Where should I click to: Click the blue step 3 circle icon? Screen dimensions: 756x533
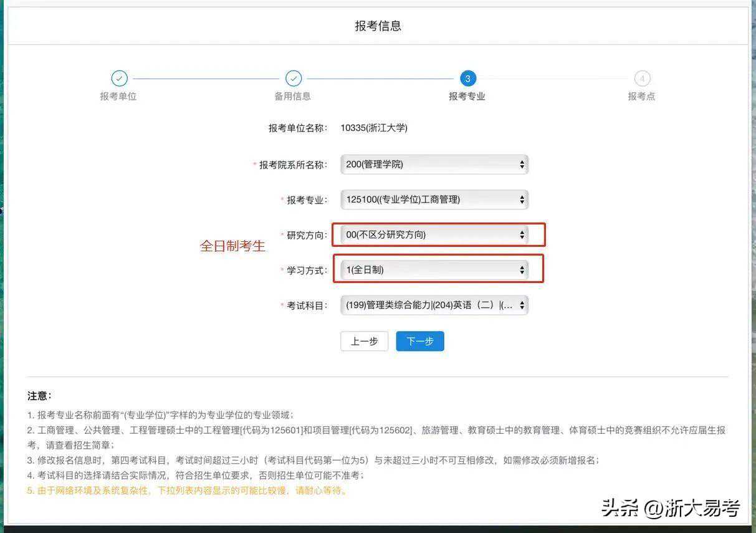[467, 79]
